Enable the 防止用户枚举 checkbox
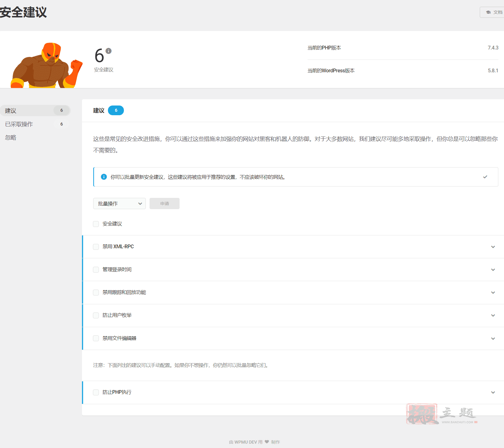The image size is (504, 448). pyautogui.click(x=96, y=315)
